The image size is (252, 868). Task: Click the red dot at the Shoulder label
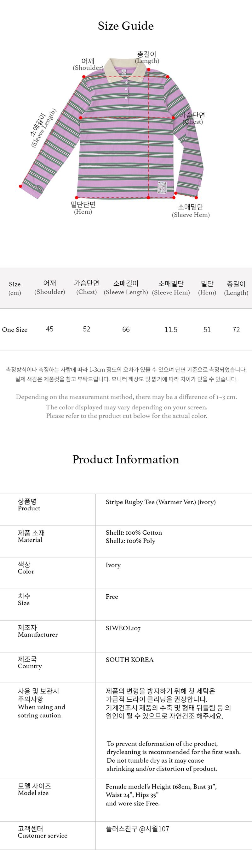click(x=83, y=76)
